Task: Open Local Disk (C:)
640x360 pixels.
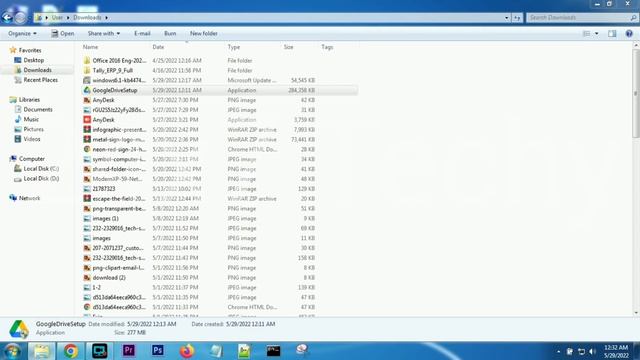Action: (41, 169)
